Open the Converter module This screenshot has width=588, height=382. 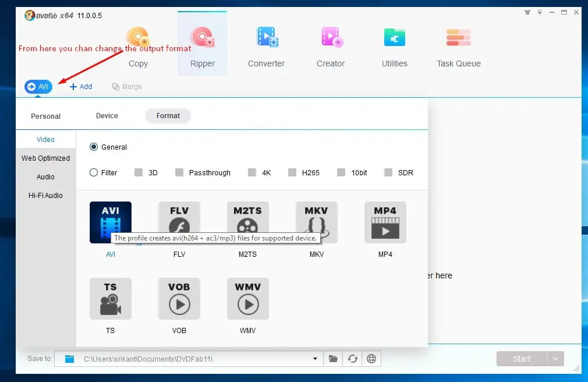pos(266,47)
